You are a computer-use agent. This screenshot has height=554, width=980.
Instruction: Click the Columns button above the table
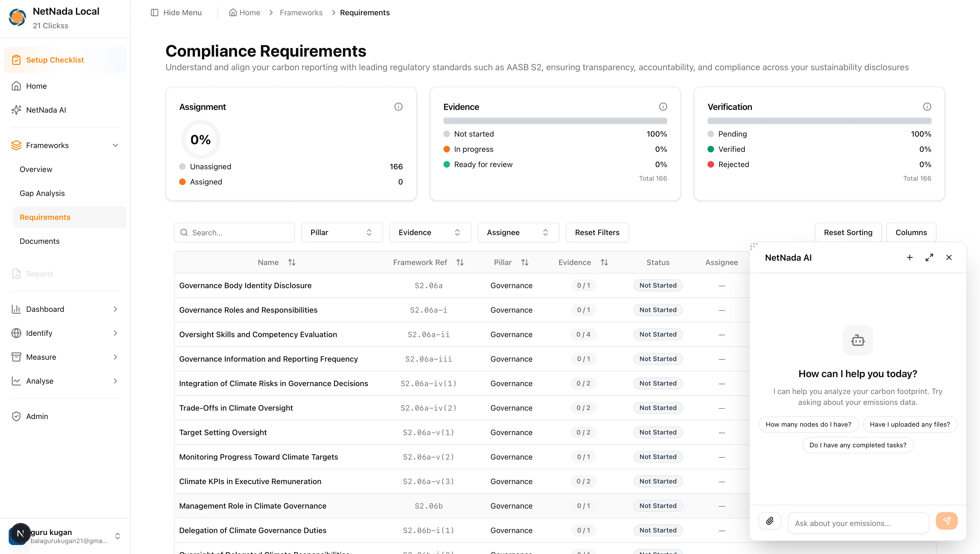click(911, 232)
